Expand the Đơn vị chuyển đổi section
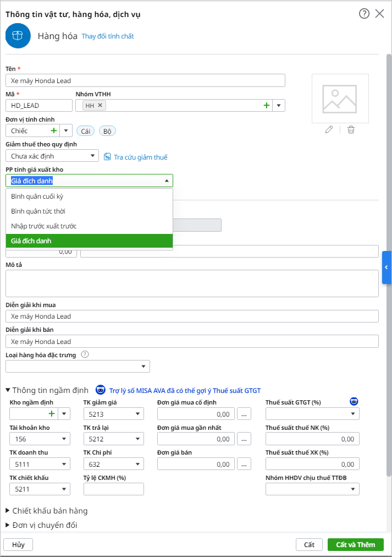Screen dimensions: 392x557 click(41, 525)
